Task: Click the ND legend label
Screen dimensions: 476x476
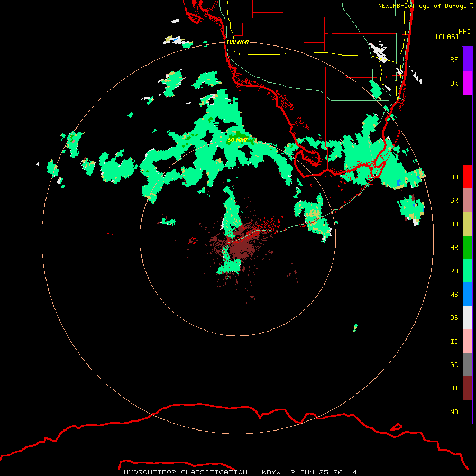Action: pos(454,412)
